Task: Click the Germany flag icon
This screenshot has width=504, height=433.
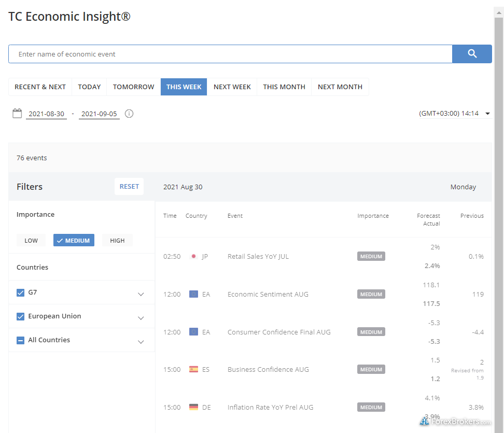Action: click(193, 408)
